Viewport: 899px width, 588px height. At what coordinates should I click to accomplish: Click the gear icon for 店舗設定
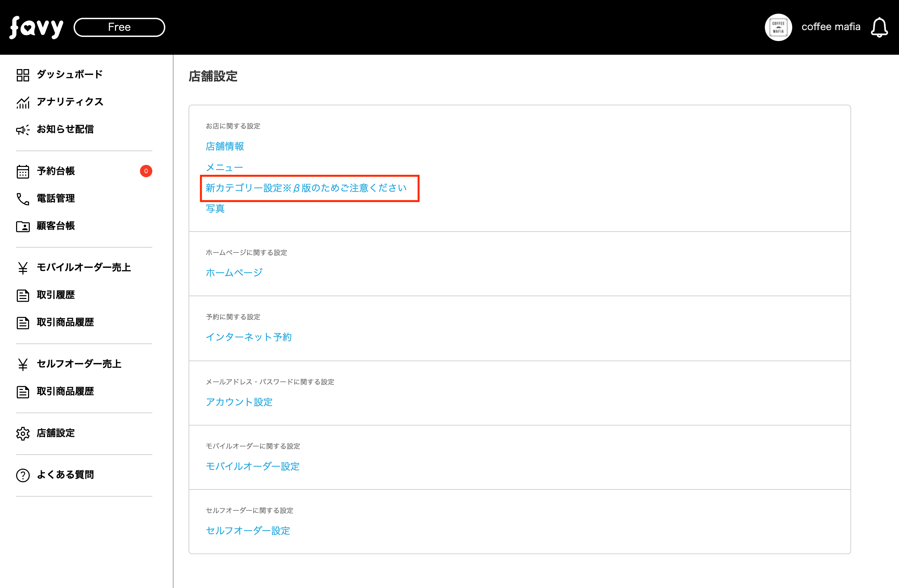pyautogui.click(x=23, y=433)
